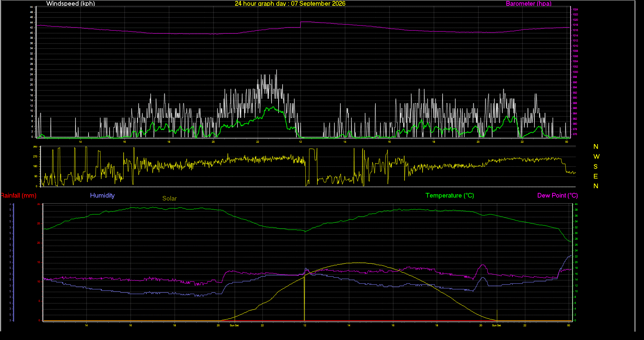Click the S compass direction label

596,166
